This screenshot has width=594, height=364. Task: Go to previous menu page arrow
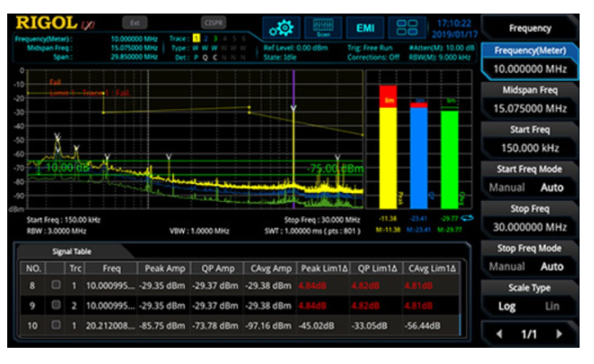499,333
